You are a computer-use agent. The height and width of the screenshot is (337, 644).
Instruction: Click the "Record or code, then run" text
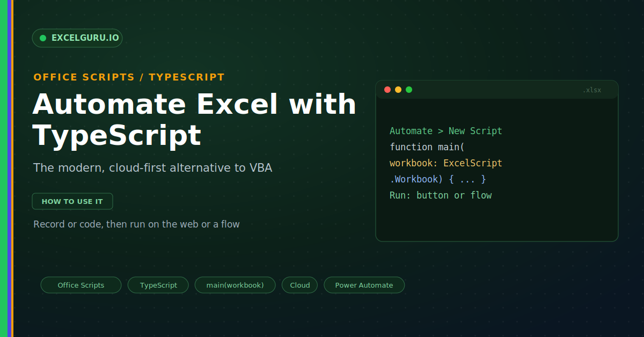(x=136, y=224)
